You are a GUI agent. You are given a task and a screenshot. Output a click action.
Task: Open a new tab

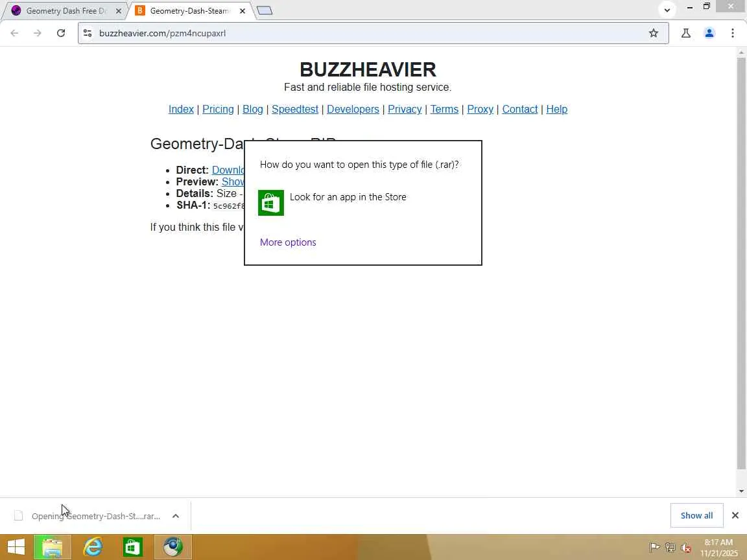265,10
